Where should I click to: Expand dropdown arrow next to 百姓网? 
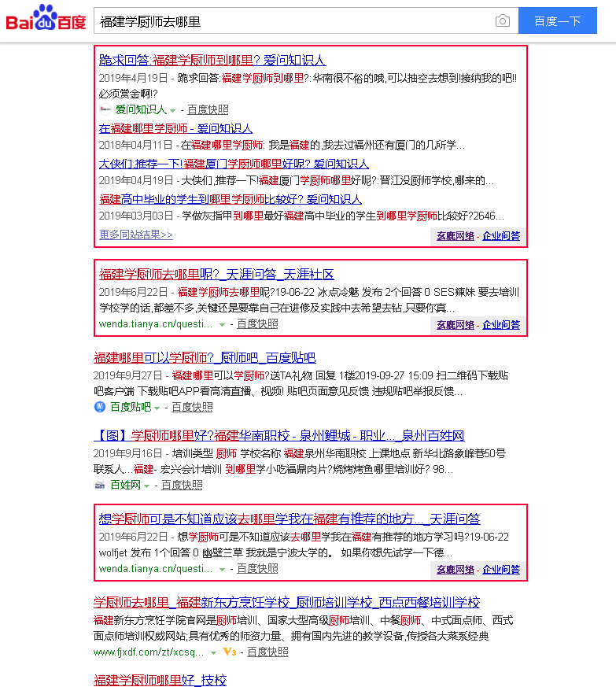coord(147,486)
